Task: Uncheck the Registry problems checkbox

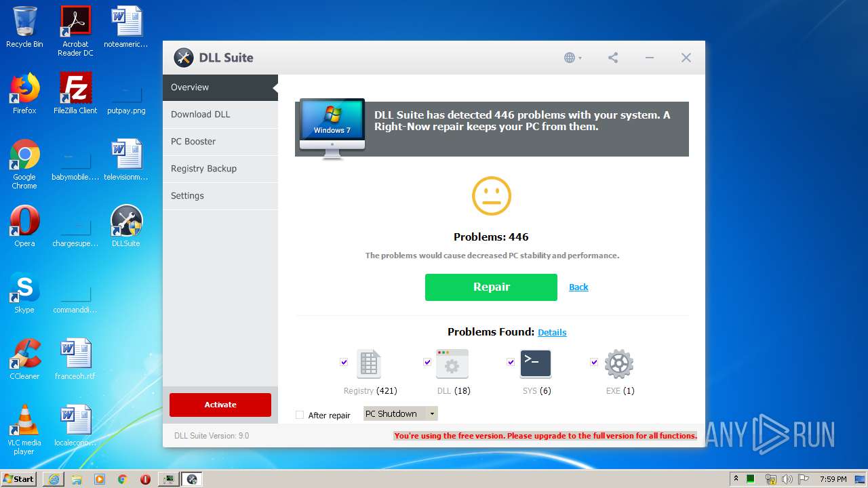Action: [344, 362]
